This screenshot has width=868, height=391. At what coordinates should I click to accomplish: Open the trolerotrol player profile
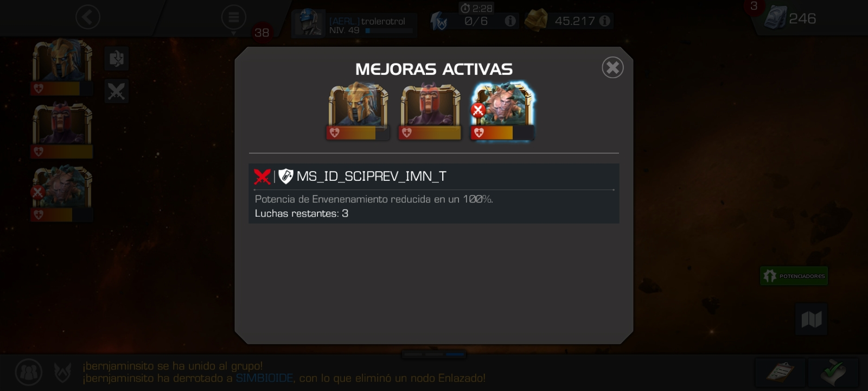click(354, 24)
